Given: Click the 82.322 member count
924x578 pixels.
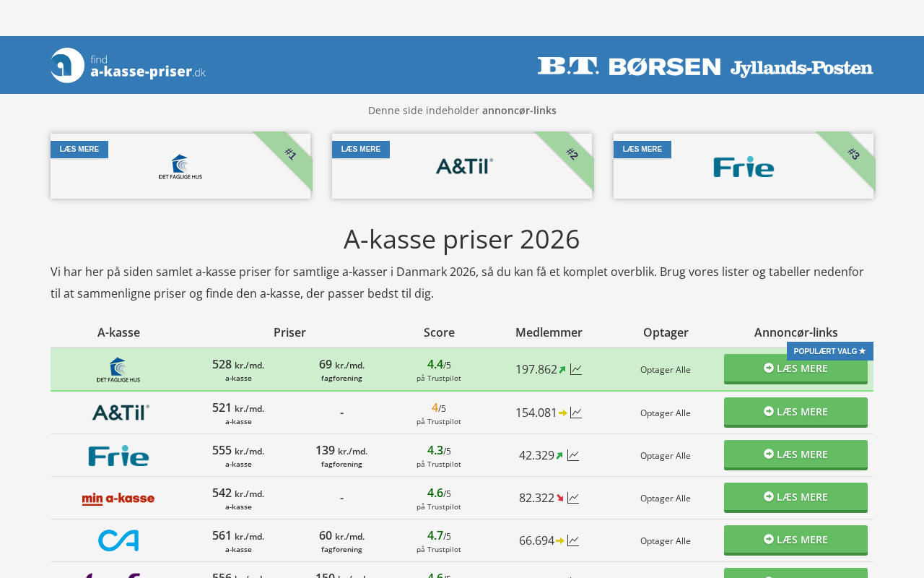Looking at the screenshot, I should [536, 498].
